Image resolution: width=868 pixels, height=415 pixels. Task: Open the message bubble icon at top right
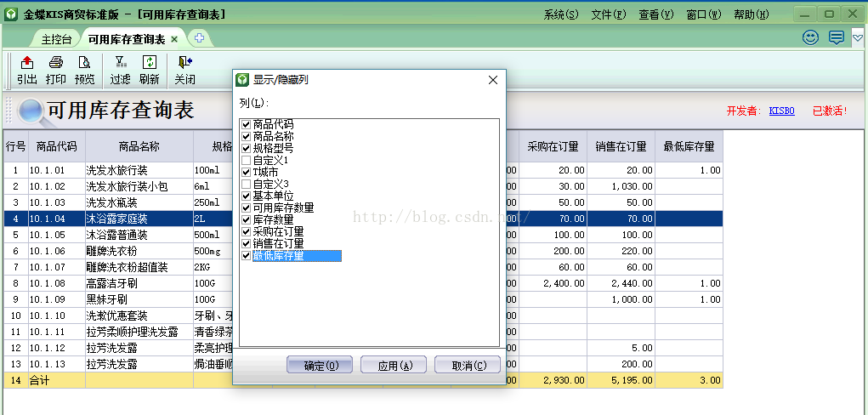click(x=837, y=37)
